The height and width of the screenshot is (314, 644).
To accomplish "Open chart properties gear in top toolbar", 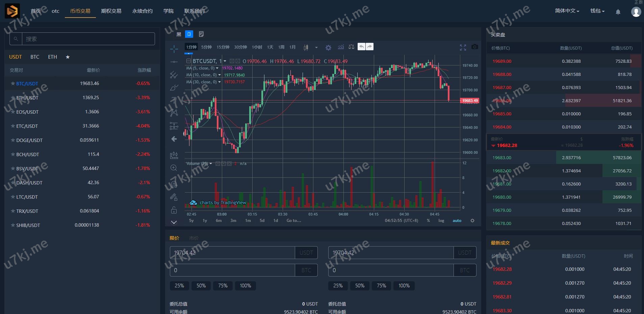I will (328, 48).
